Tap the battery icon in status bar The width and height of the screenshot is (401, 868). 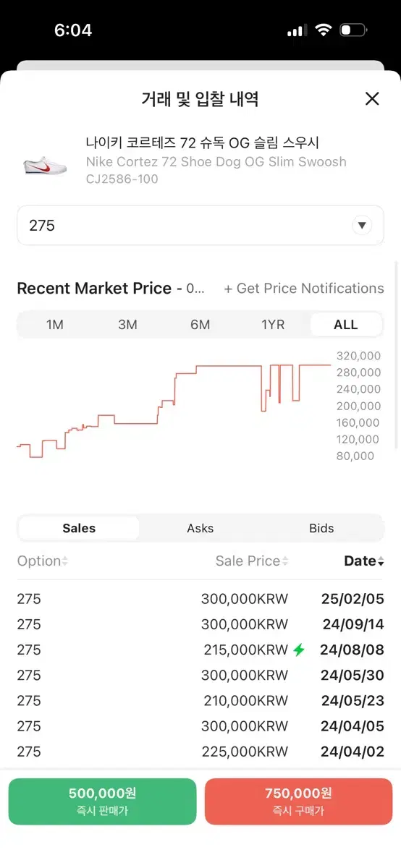(353, 30)
